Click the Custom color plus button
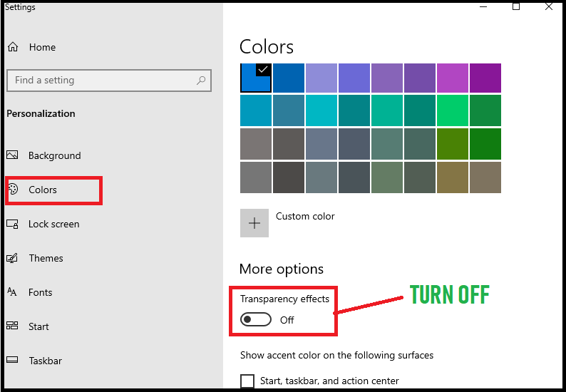The width and height of the screenshot is (566, 392). point(254,223)
